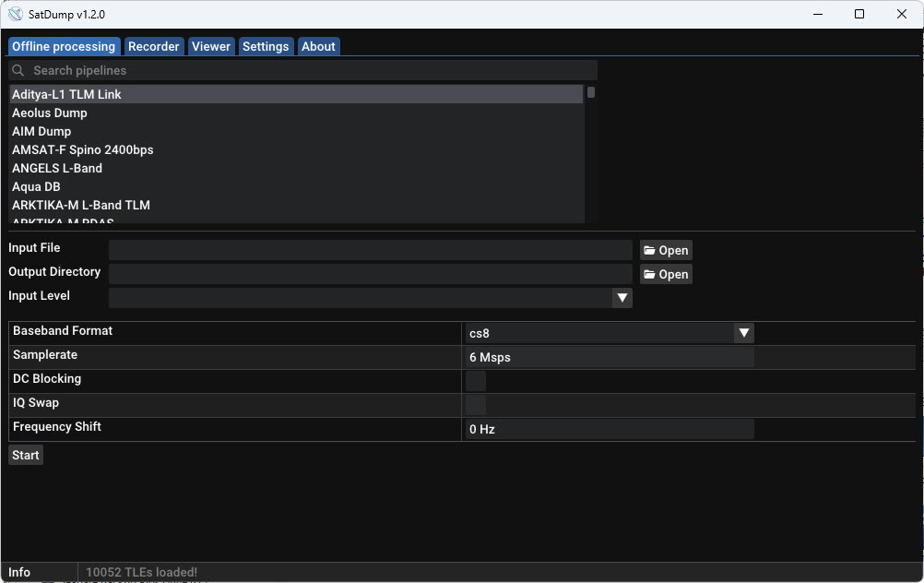Open the Settings tab
Viewport: 924px width, 583px height.
click(x=266, y=46)
